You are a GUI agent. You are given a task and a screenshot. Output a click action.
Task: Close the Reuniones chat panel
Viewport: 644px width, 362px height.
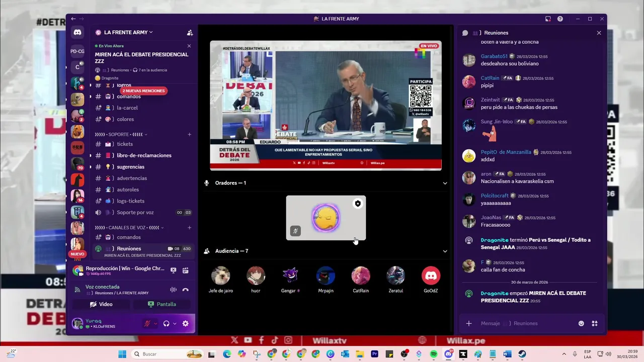(x=599, y=33)
